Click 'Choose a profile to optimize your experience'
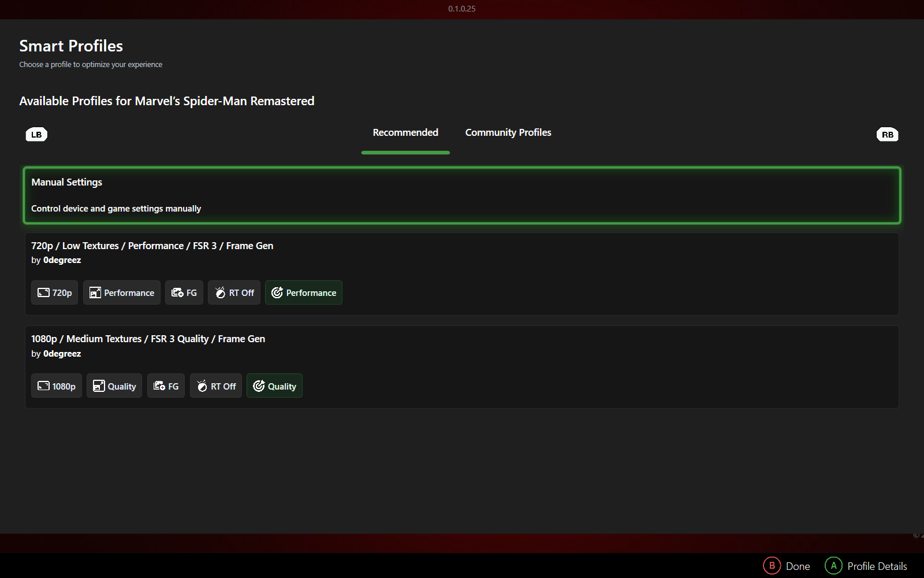The width and height of the screenshot is (924, 578). [91, 65]
